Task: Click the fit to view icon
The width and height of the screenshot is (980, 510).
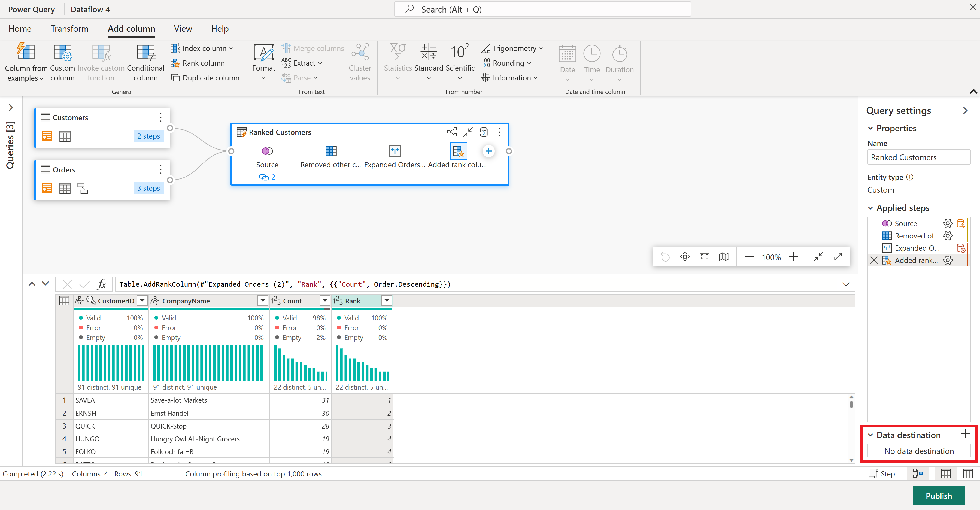Action: point(704,257)
